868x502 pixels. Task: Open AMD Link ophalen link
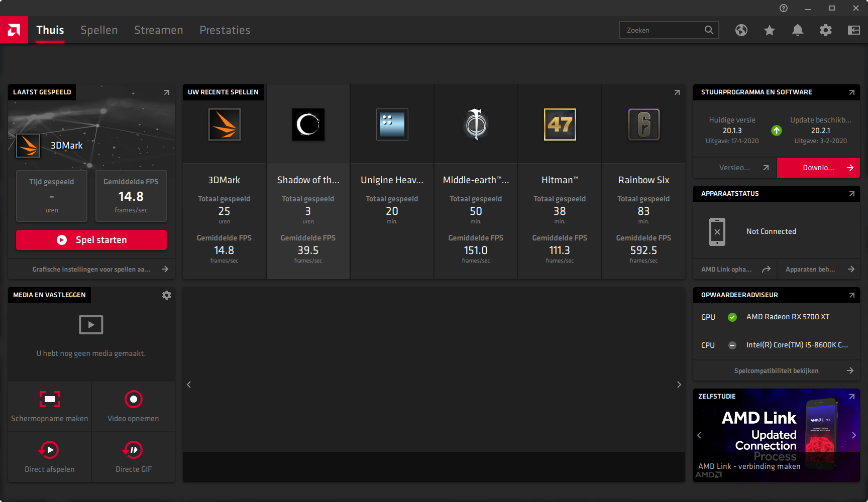click(x=735, y=270)
